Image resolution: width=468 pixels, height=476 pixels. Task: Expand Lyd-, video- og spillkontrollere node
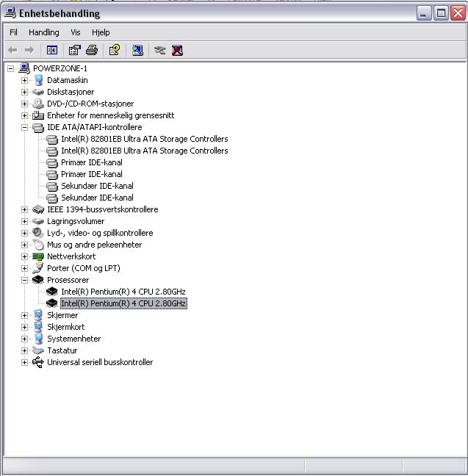pyautogui.click(x=24, y=233)
